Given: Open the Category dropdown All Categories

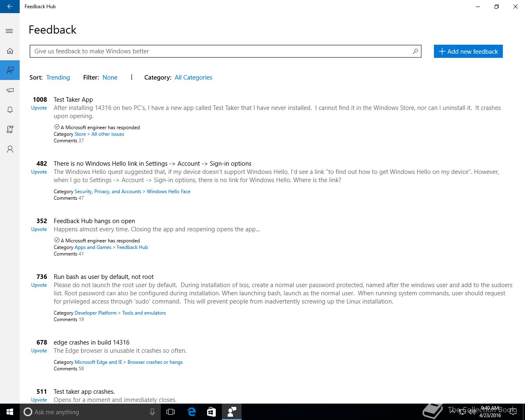Looking at the screenshot, I should tap(193, 78).
